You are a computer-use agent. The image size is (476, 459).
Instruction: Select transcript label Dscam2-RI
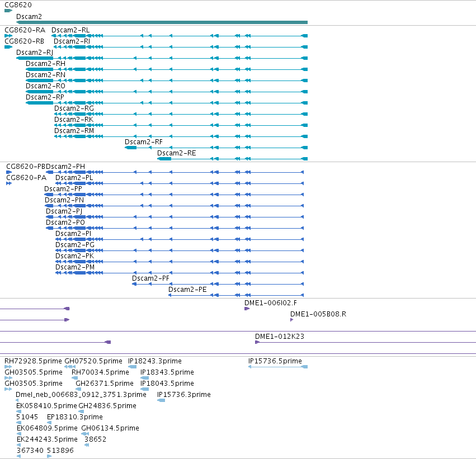pyautogui.click(x=72, y=41)
